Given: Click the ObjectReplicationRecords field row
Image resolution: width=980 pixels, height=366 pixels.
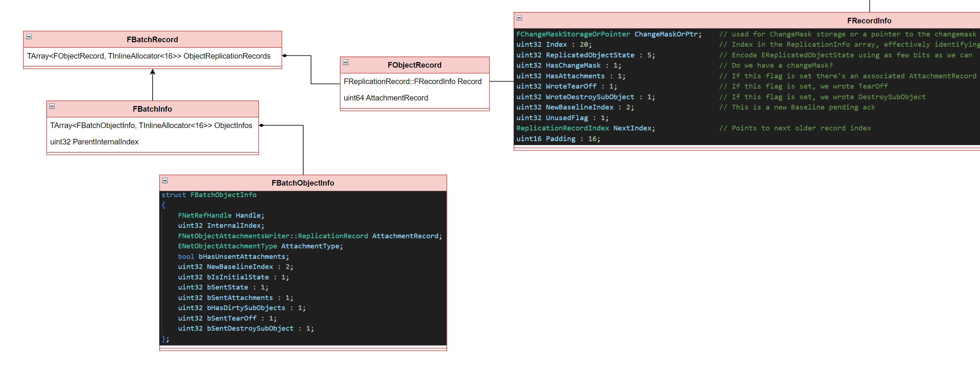Looking at the screenshot, I should tap(149, 57).
